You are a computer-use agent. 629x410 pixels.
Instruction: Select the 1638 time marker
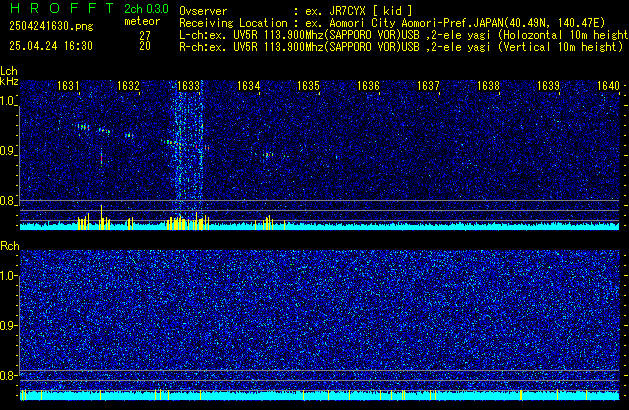coord(488,86)
